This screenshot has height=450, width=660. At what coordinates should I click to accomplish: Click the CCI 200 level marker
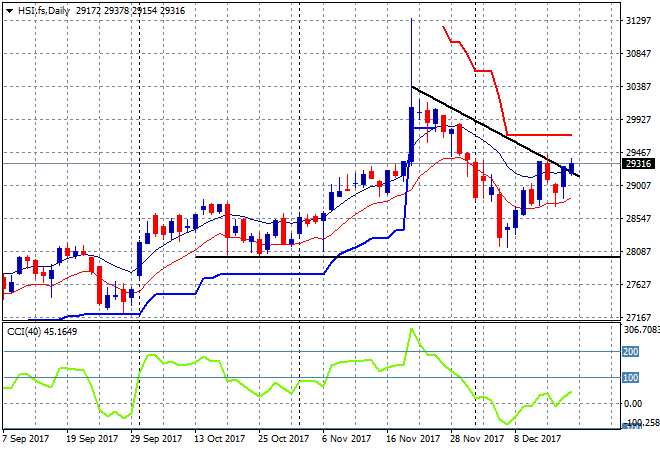tap(631, 351)
